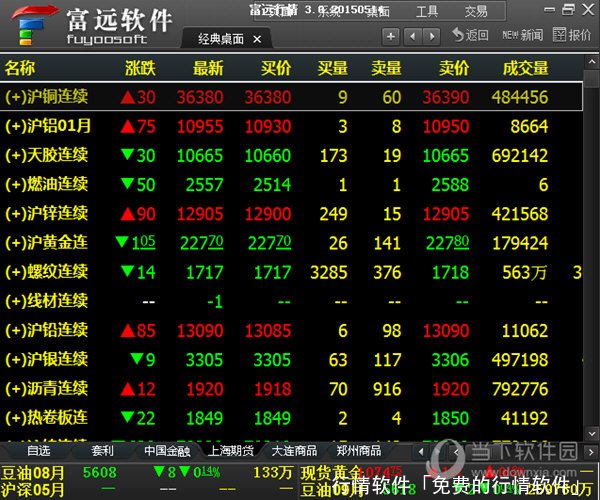Click sell volume 141 of 沪黄金连
The height and width of the screenshot is (500, 600).
pos(387,243)
